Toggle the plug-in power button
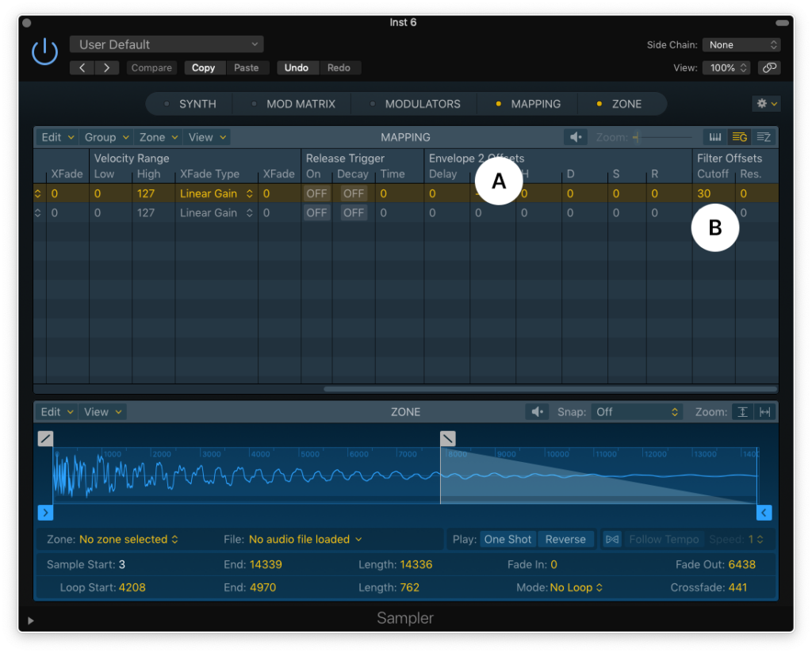Screen dimensions: 812x653 click(44, 52)
